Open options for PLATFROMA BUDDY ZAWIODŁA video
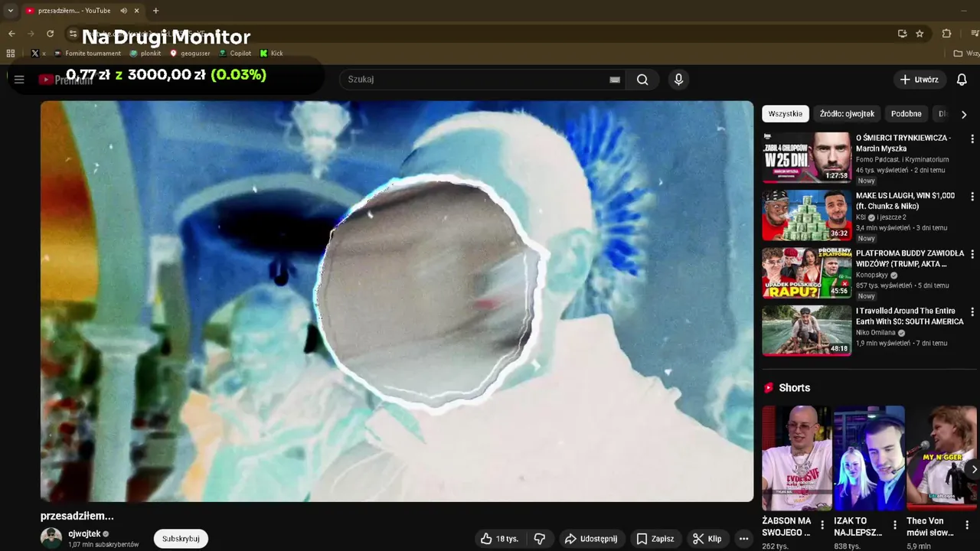The width and height of the screenshot is (980, 551). [972, 254]
